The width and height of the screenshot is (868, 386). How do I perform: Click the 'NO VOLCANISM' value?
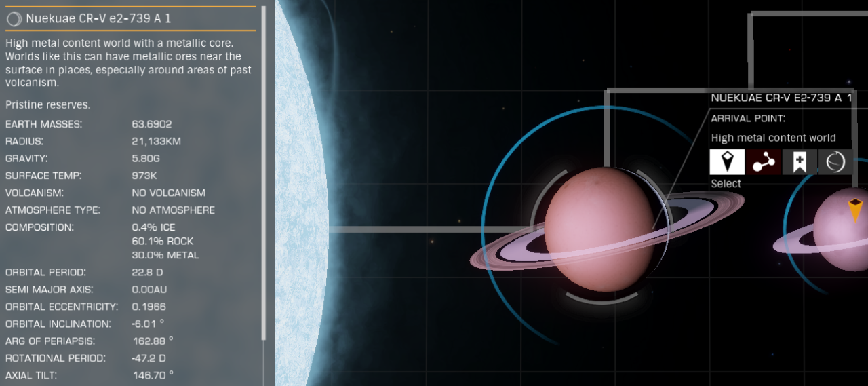pos(169,193)
